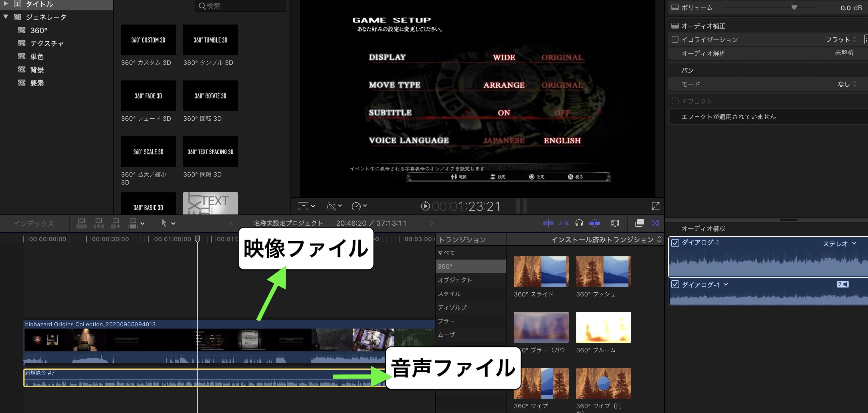Click the fullscreen viewer expand icon

click(x=655, y=206)
